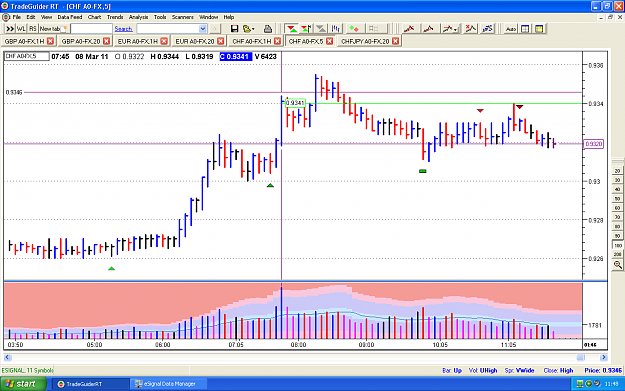
Task: Click the red down-triangle indicator near 10:45
Action: (480, 110)
